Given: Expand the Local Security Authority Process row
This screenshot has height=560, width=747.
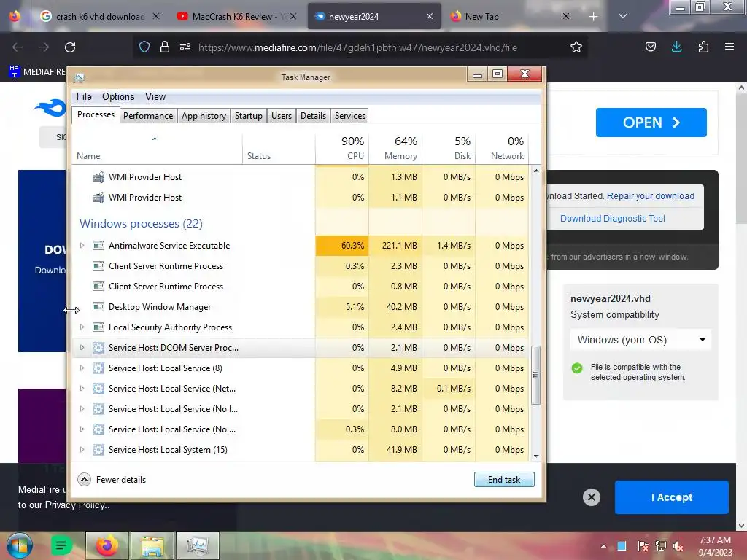Looking at the screenshot, I should (x=82, y=327).
